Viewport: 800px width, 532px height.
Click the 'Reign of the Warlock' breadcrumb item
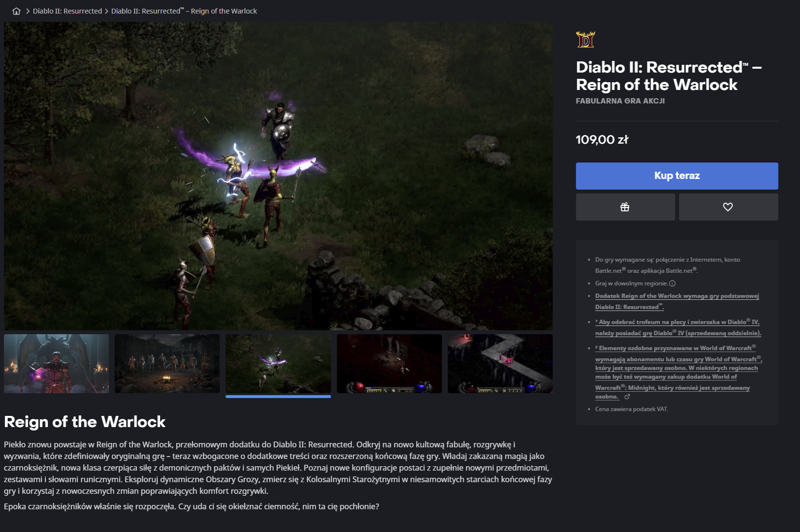click(184, 11)
